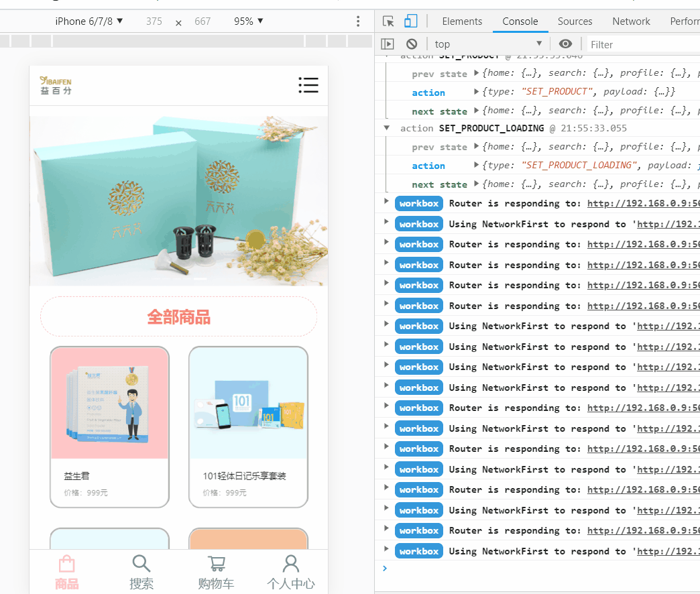Click the Yibaifen logo in page header

56,85
